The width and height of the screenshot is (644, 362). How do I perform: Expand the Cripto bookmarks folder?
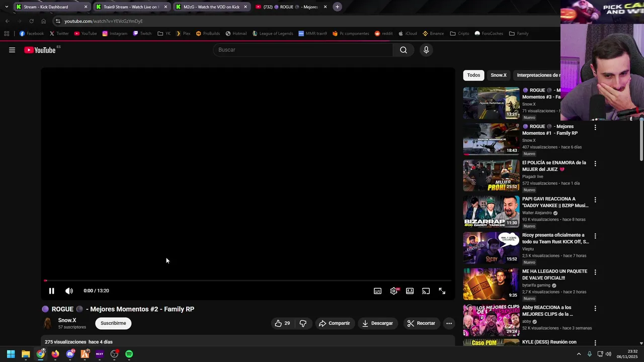(x=459, y=34)
